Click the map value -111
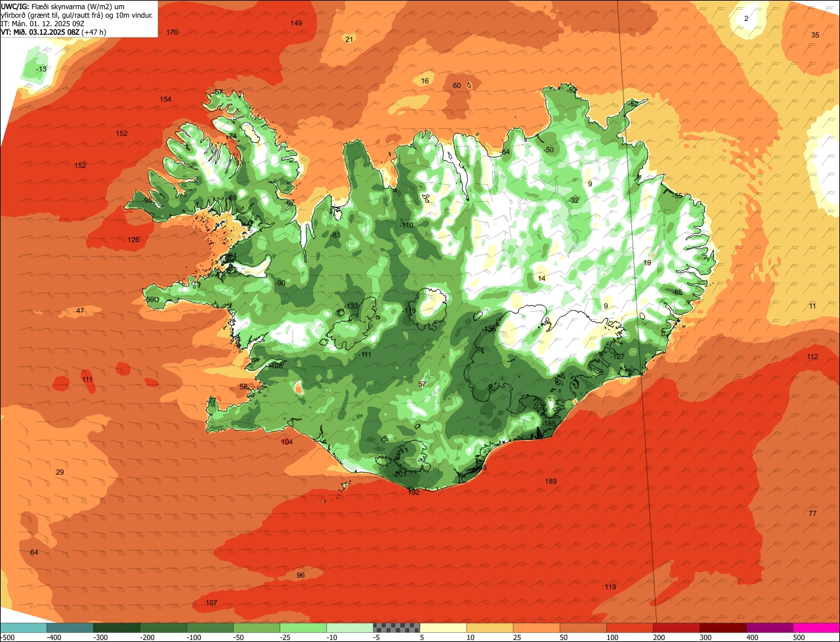The height and width of the screenshot is (642, 840). (365, 354)
